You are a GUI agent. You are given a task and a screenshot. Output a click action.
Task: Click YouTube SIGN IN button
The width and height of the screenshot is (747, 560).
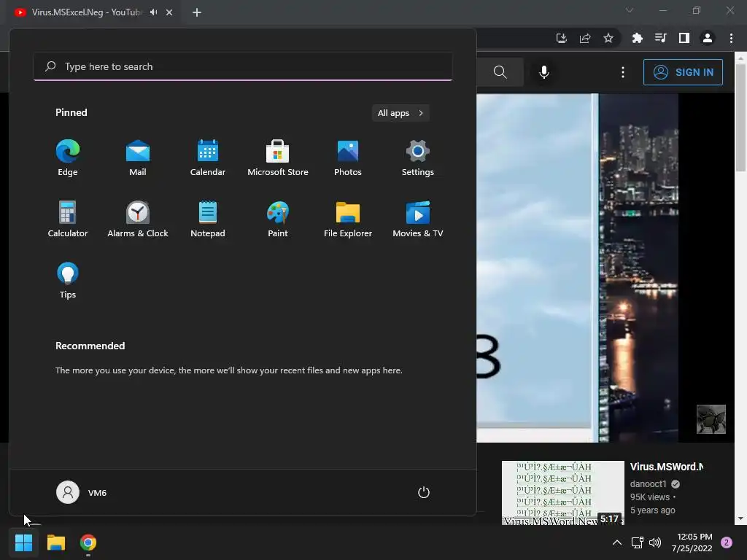pyautogui.click(x=683, y=72)
